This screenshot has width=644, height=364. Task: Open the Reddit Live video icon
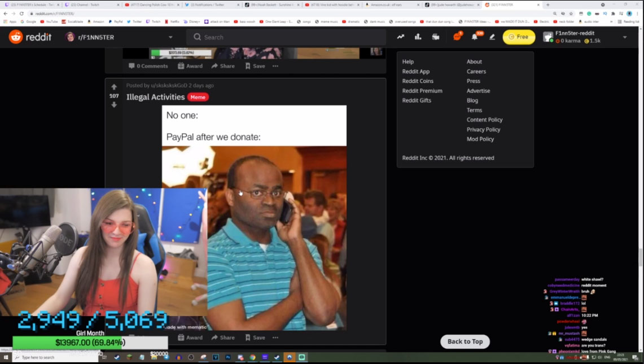pyautogui.click(x=436, y=37)
